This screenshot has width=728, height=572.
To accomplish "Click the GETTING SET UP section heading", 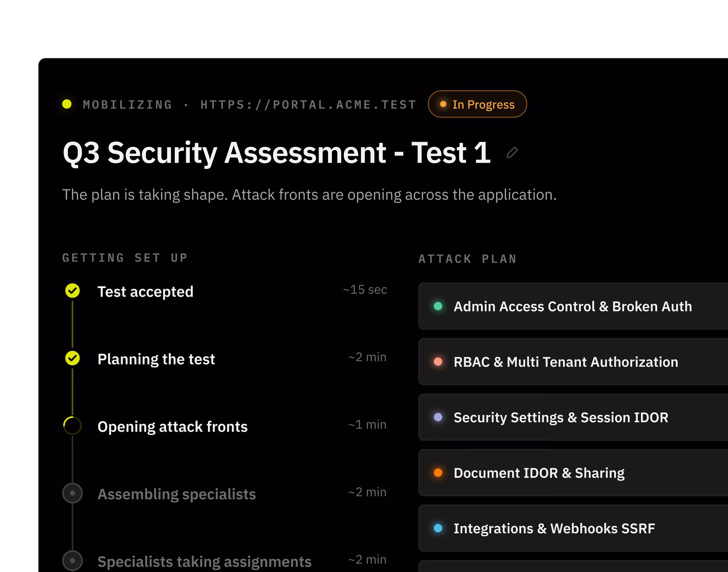I will tap(125, 258).
